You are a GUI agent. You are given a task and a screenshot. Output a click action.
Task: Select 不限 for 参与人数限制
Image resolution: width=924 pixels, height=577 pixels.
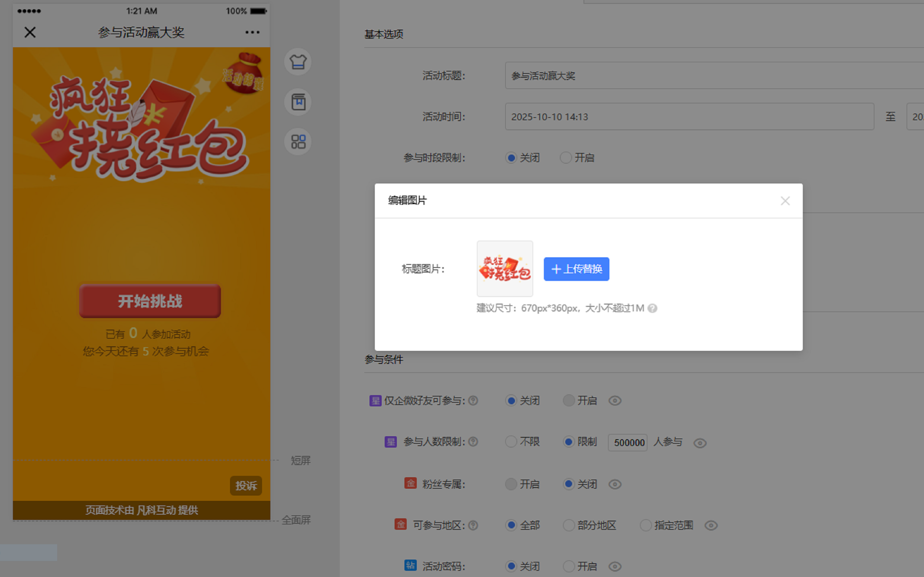coord(511,442)
